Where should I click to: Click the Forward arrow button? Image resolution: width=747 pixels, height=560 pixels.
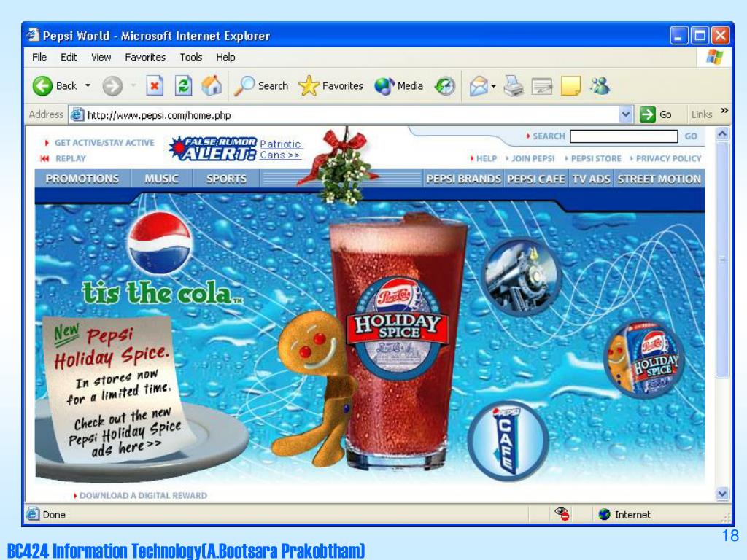(112, 86)
